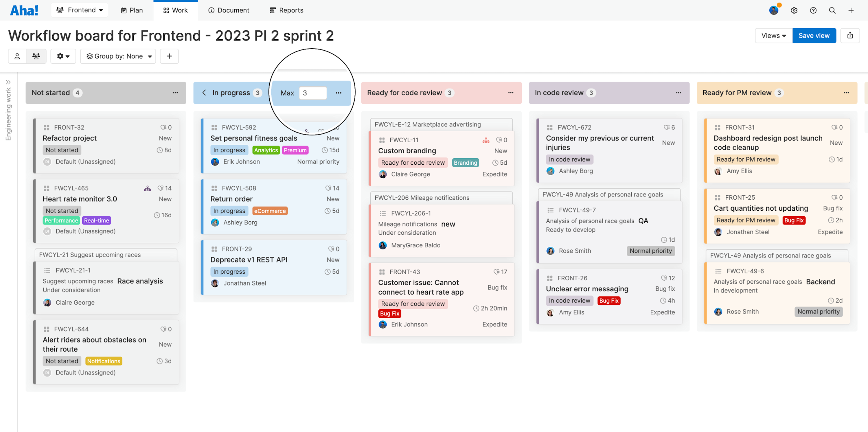The height and width of the screenshot is (432, 868).
Task: Click the Save view button
Action: [814, 35]
